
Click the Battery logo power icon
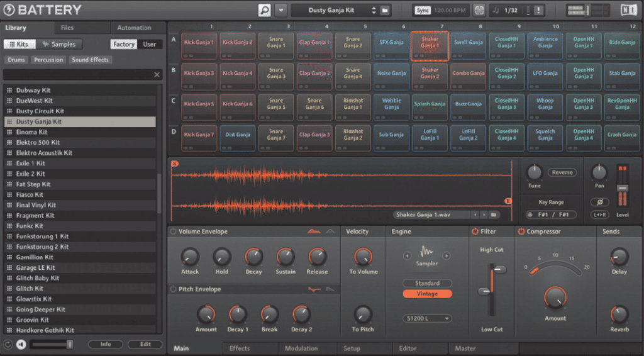9,10
